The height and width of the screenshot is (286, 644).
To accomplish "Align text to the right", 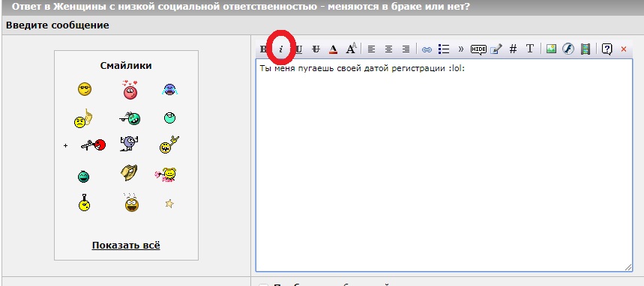I will [406, 49].
